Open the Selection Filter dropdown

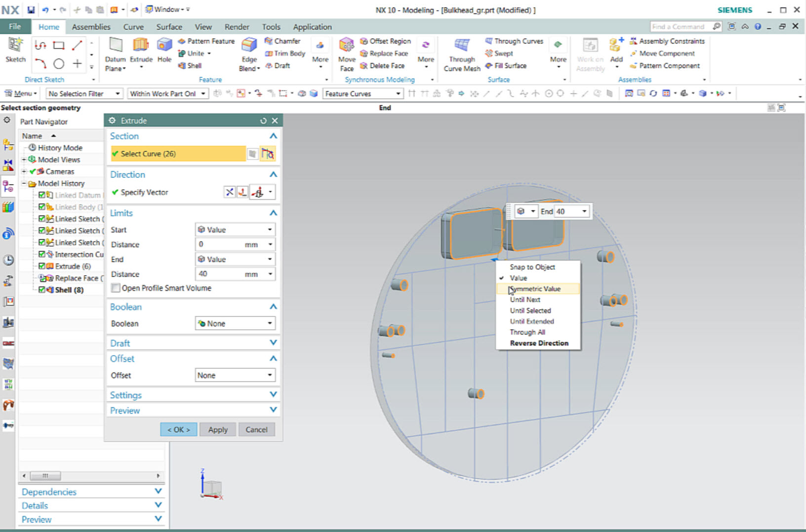pos(118,93)
